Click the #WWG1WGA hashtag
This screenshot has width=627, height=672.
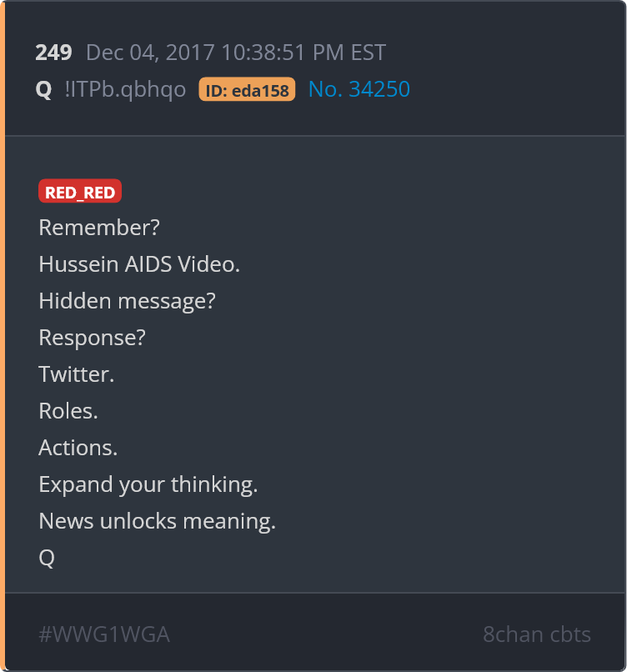(104, 634)
